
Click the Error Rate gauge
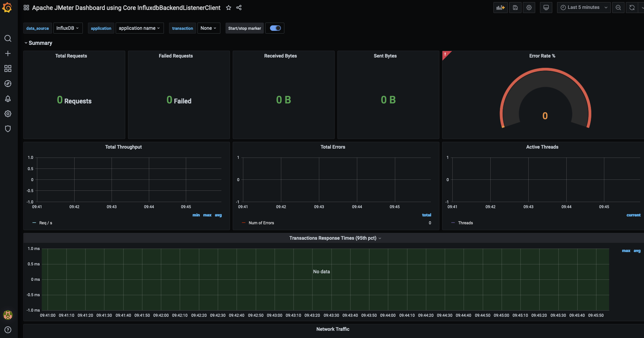545,98
